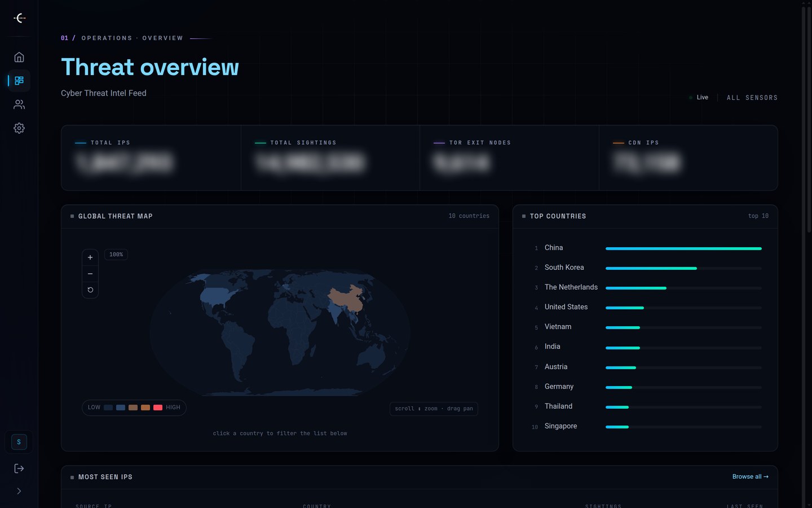Open settings via the gear icon
Image resolution: width=812 pixels, height=508 pixels.
tap(19, 128)
